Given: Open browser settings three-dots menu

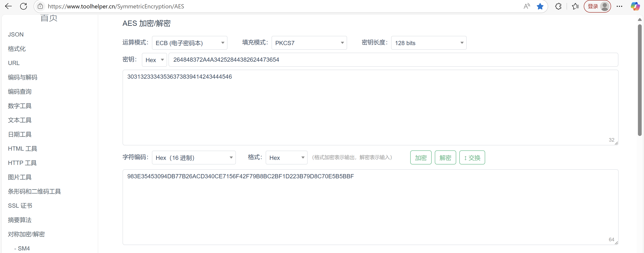Looking at the screenshot, I should (x=619, y=6).
